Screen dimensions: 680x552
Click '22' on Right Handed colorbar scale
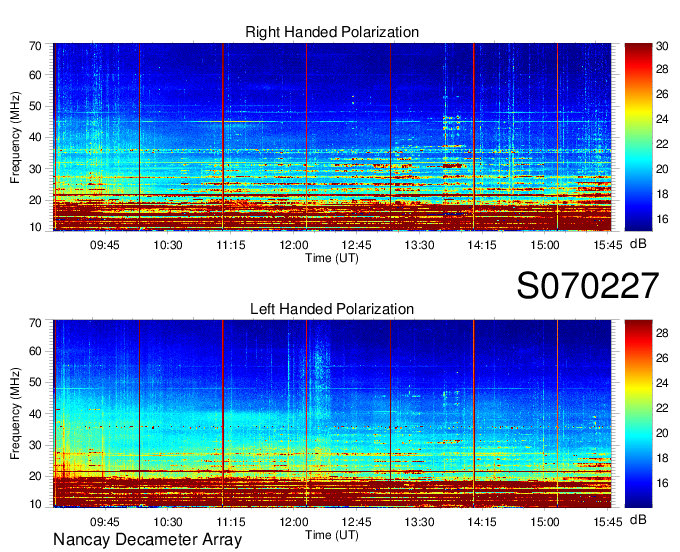tap(662, 144)
